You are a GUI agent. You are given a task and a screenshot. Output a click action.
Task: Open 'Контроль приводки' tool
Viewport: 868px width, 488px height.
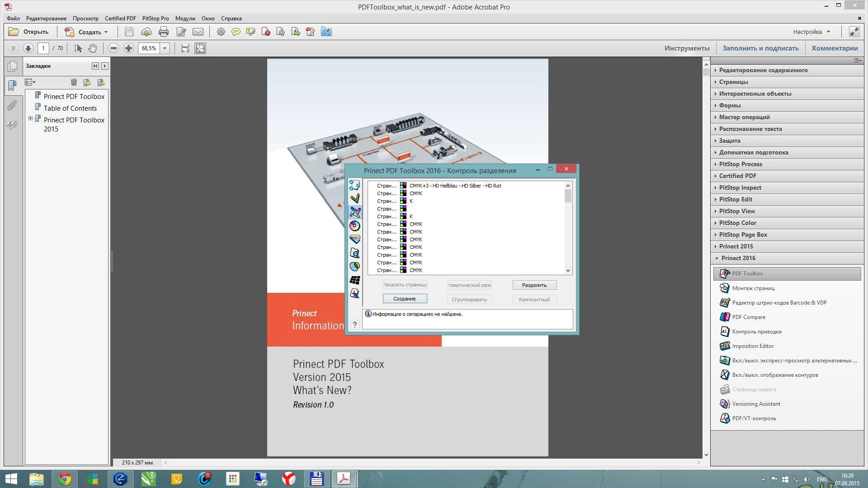coord(750,331)
